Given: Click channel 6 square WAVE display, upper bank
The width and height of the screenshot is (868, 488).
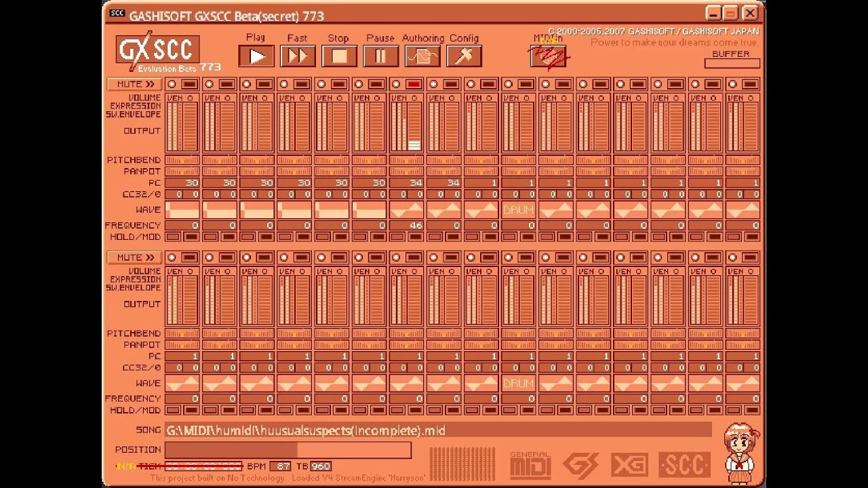Looking at the screenshot, I should pos(370,209).
